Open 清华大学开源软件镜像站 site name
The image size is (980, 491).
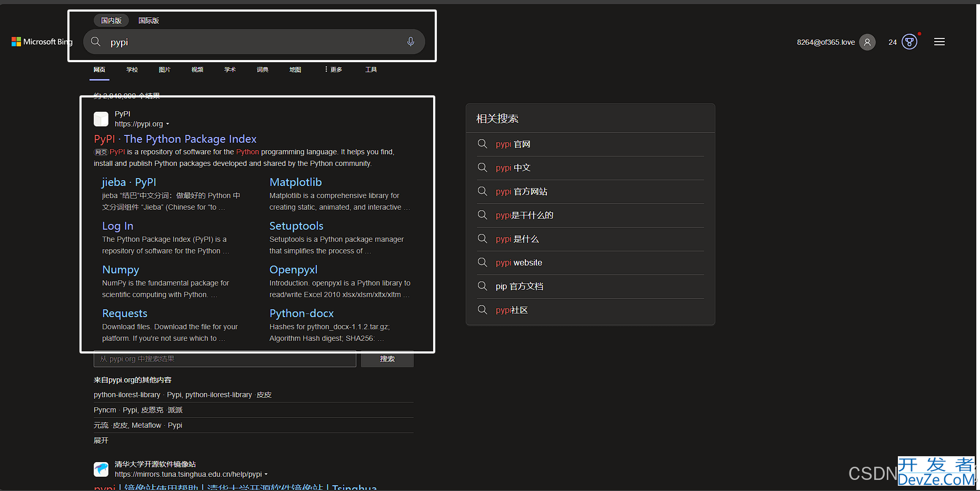tap(155, 464)
